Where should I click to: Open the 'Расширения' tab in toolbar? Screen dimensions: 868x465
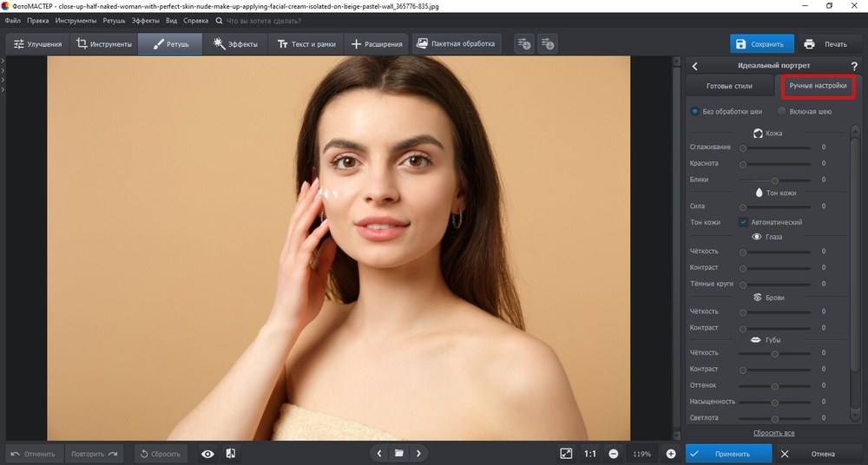pyautogui.click(x=377, y=44)
